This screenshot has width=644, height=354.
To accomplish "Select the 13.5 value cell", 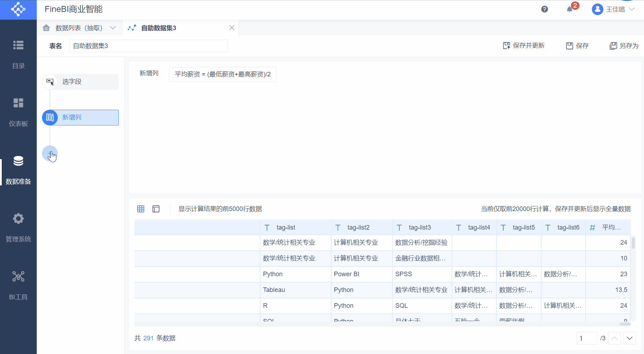I will pos(608,290).
